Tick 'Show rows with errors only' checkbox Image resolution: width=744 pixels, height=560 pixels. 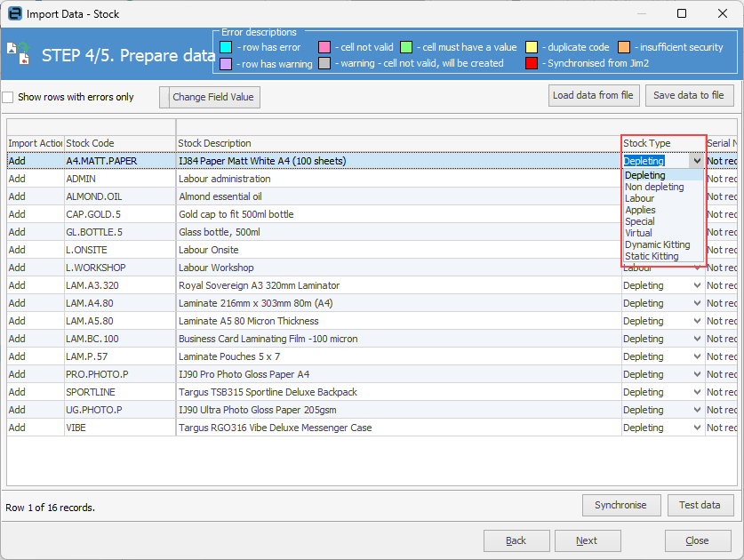[x=8, y=97]
